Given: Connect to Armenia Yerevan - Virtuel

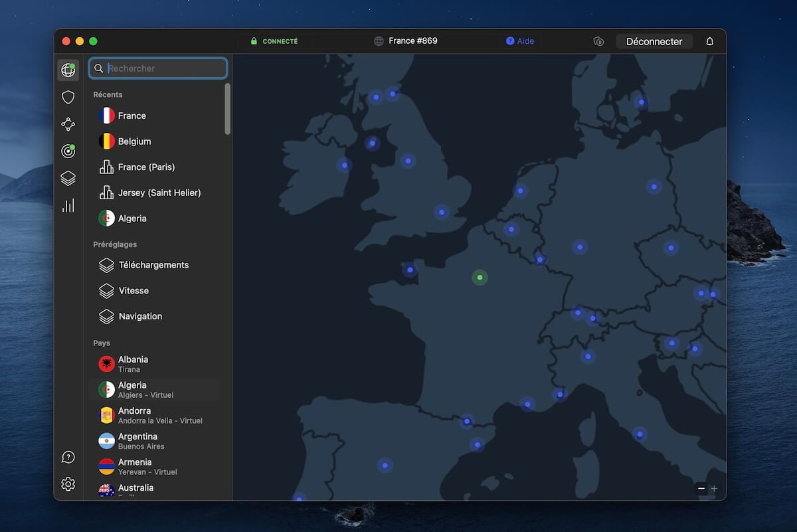Looking at the screenshot, I should (x=154, y=467).
